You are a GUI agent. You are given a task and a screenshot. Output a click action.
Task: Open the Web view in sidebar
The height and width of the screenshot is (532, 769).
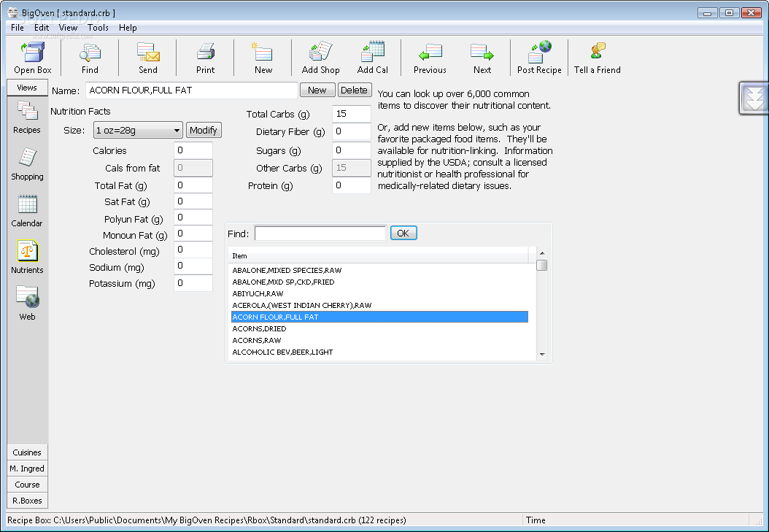(27, 304)
